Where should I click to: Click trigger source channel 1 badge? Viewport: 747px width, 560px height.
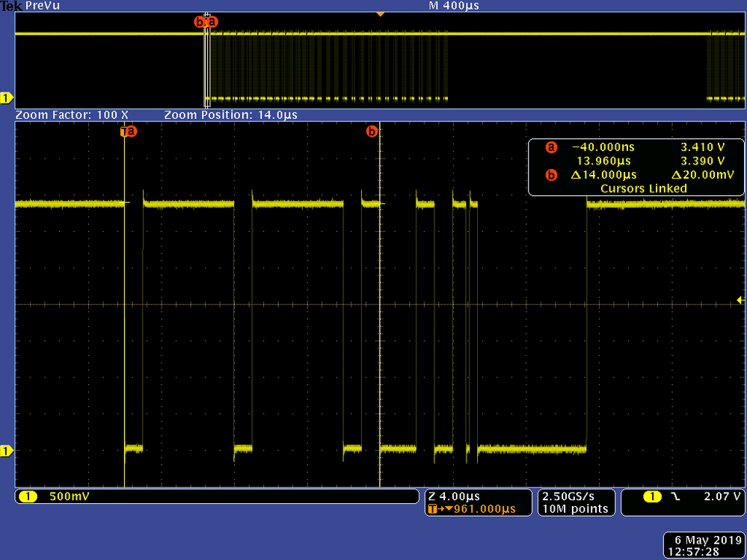(653, 496)
